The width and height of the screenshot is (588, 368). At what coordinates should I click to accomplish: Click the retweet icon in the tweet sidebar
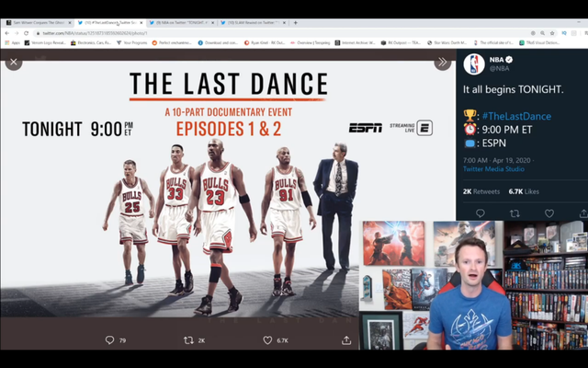[514, 213]
